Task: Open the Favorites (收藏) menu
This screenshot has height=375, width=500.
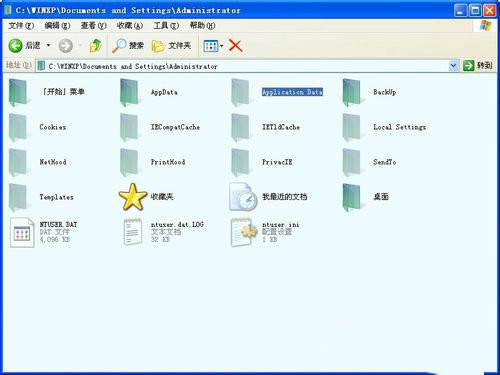Action: [130, 26]
